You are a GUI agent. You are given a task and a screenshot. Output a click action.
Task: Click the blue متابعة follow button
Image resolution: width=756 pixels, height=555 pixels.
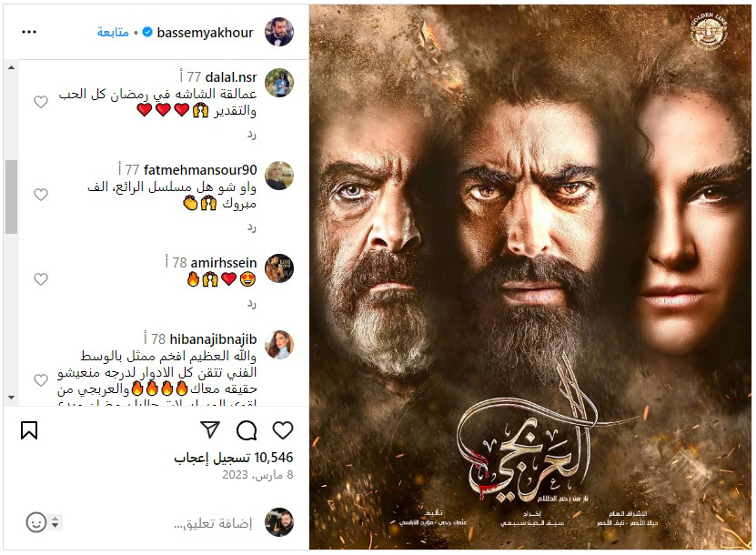click(113, 33)
